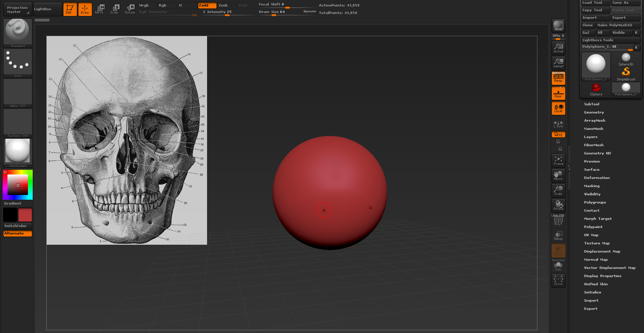The image size is (644, 333).
Task: Click the Move canvas icon in right shelf
Action: [559, 176]
